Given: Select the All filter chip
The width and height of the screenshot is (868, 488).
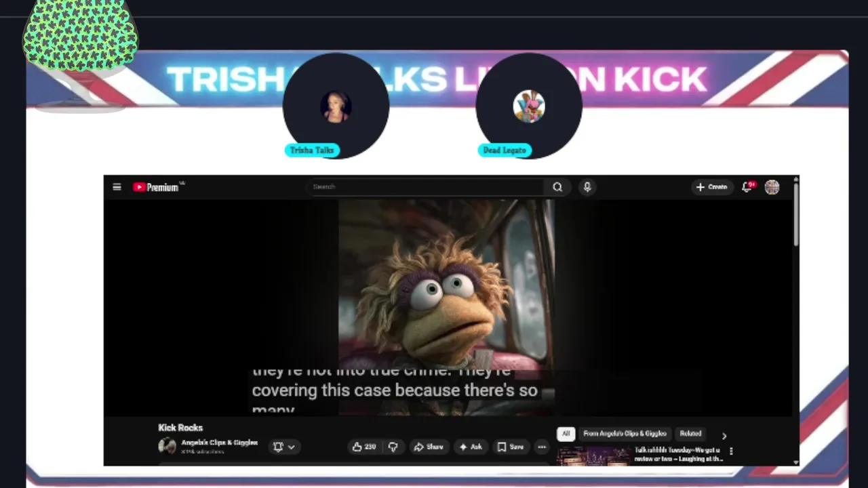Looking at the screenshot, I should pyautogui.click(x=566, y=434).
